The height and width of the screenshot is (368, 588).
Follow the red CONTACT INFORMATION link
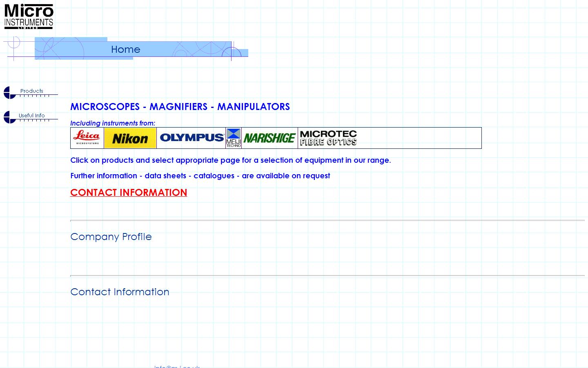(129, 193)
